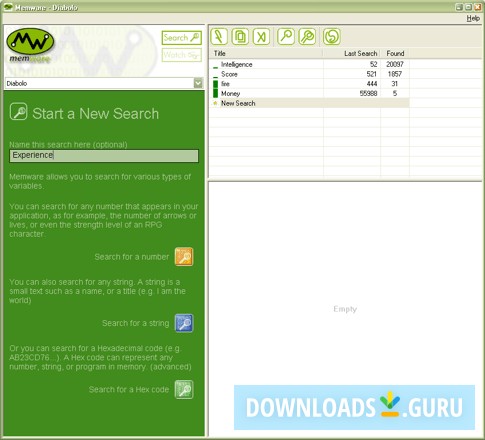This screenshot has width=485, height=440.
Task: Click the duplicate search pages toolbar icon
Action: coord(240,36)
